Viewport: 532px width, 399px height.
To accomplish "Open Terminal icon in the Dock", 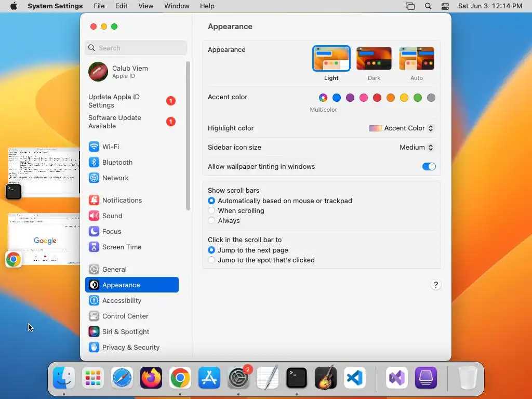I will (x=297, y=378).
